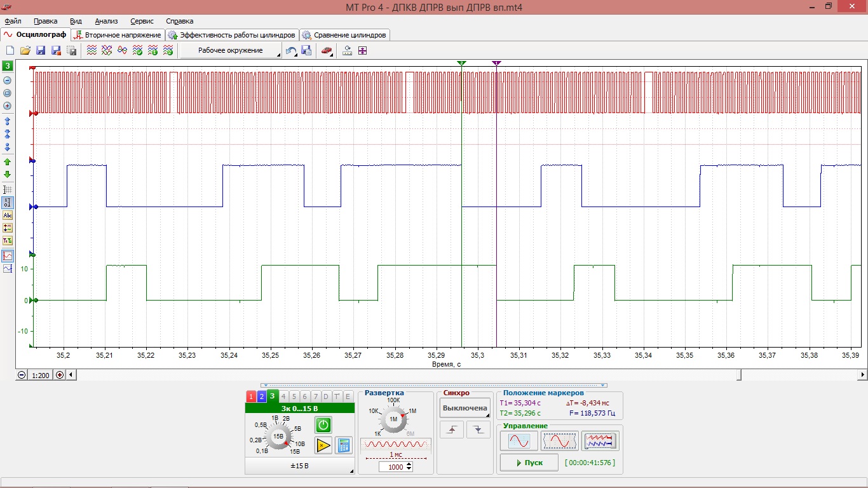
Task: Toggle the axis scale values sidebar icon
Action: (x=8, y=202)
